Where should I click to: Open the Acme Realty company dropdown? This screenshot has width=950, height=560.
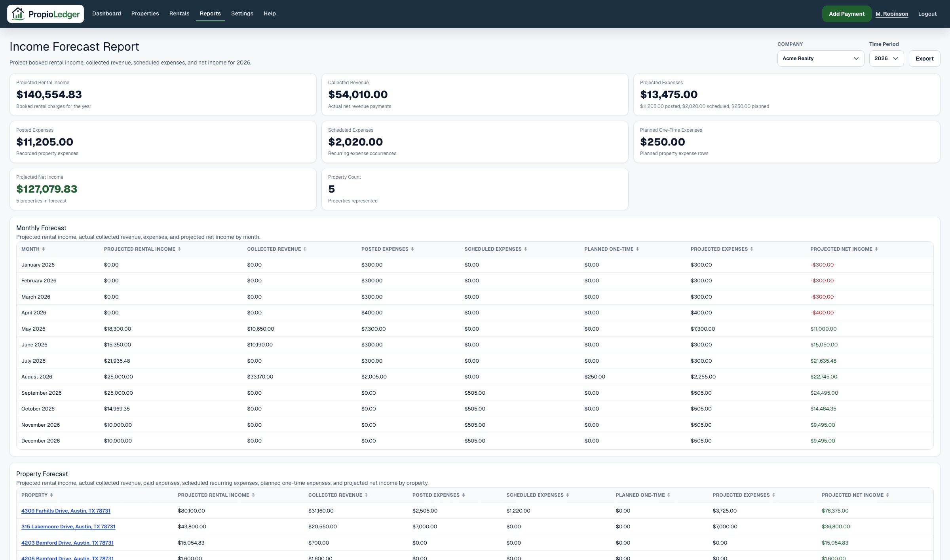(x=821, y=59)
